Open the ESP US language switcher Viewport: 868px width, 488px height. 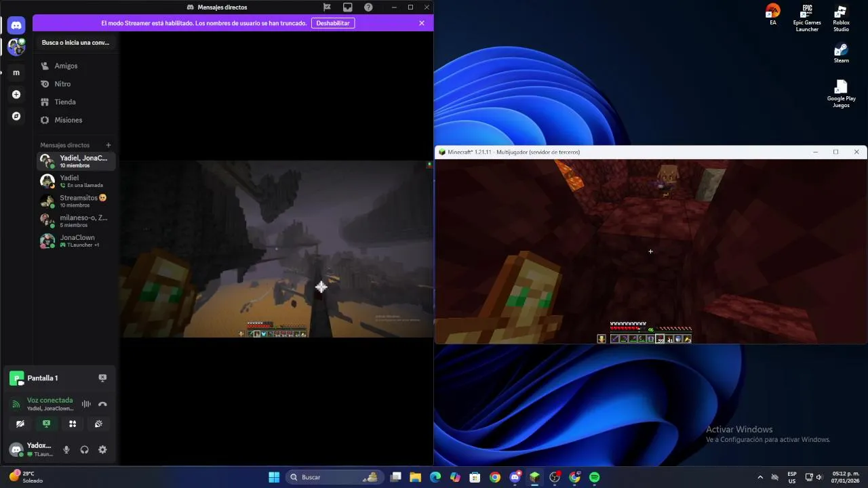pyautogui.click(x=792, y=477)
